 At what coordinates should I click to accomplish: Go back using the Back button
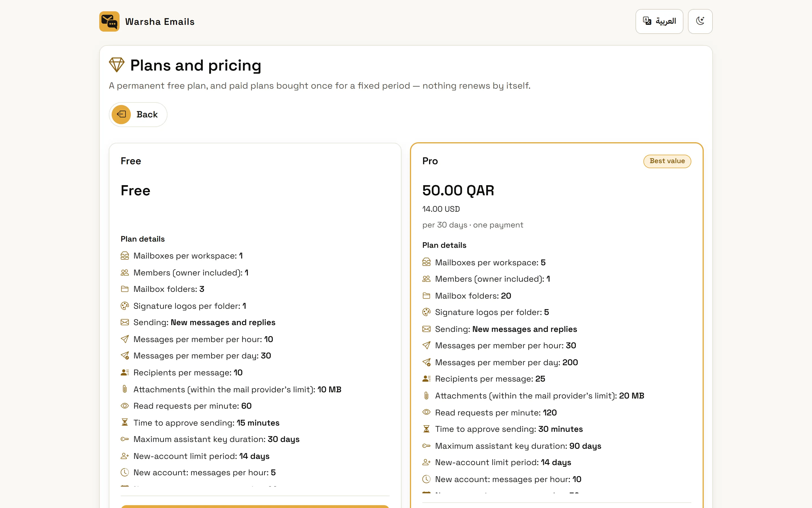138,115
